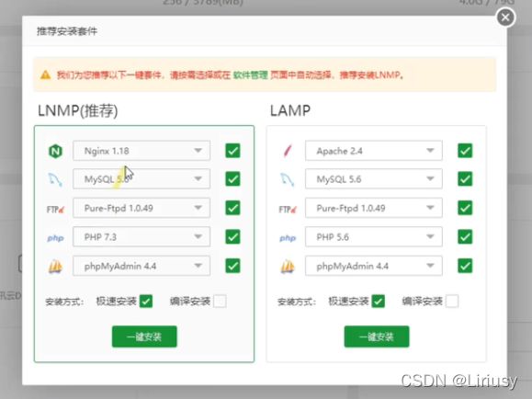Screen dimensions: 532x399
Task: Open the MySQL 5.6 dropdown in LAMP
Action: pyautogui.click(x=374, y=179)
